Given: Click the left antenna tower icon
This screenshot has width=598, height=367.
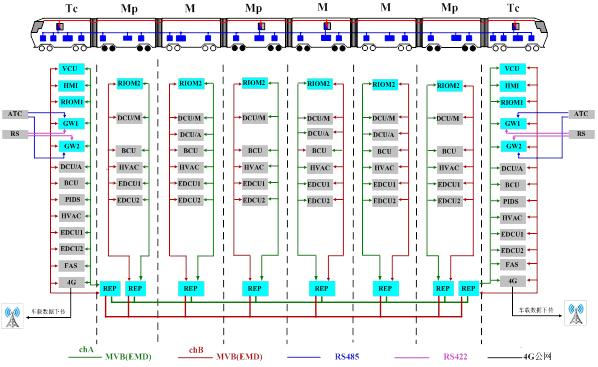Looking at the screenshot, I should pos(12,316).
